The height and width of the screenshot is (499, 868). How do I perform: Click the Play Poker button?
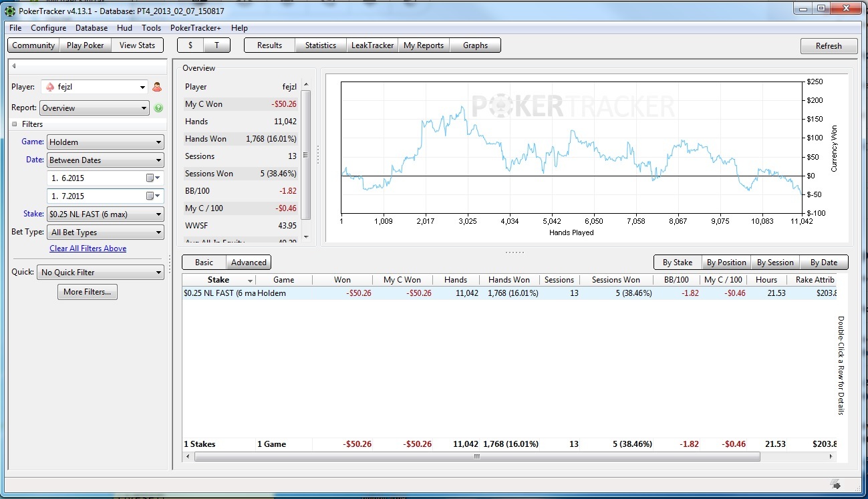tap(86, 45)
